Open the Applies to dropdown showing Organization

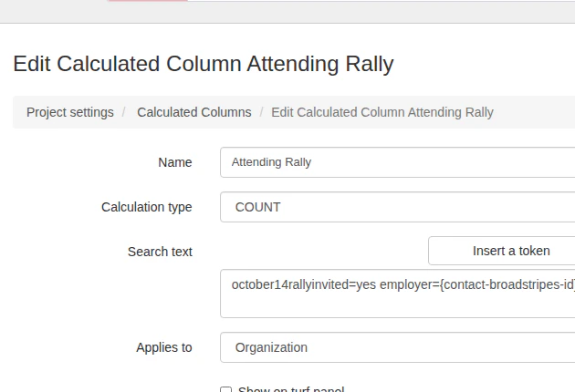[x=398, y=347]
